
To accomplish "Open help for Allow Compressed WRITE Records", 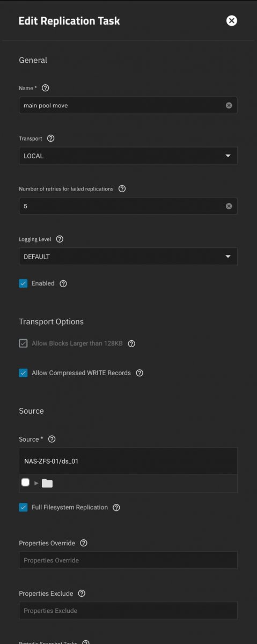I will (x=139, y=373).
